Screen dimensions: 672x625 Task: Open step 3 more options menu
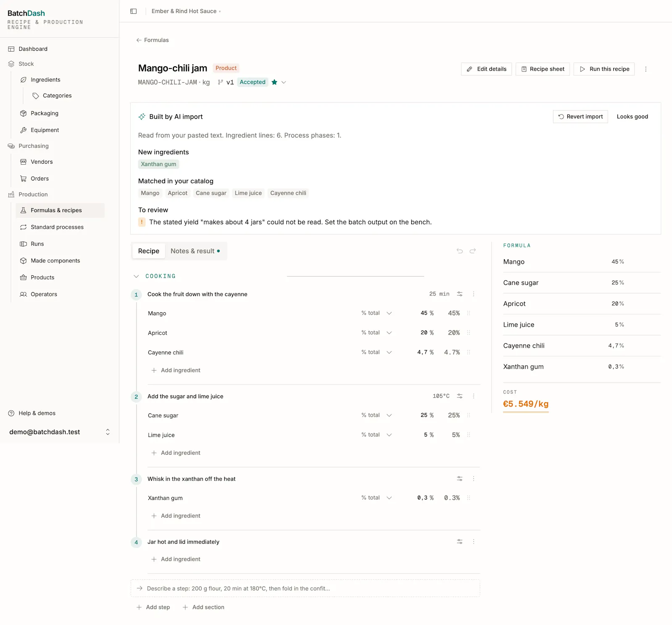coord(474,479)
